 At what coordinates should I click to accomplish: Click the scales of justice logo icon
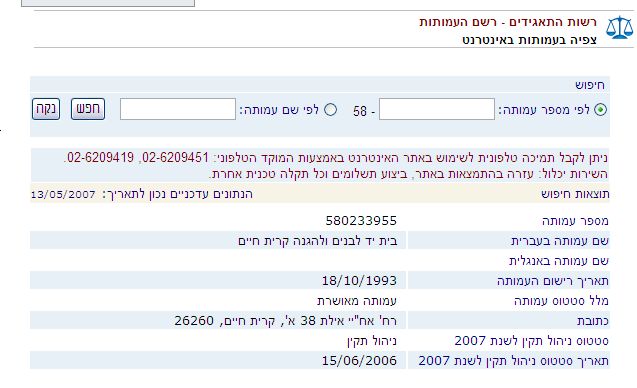tap(620, 27)
